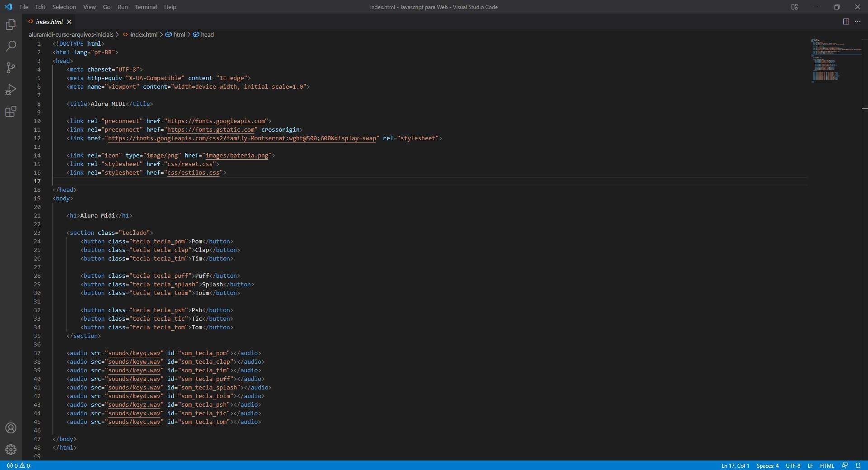This screenshot has height=470, width=868.
Task: Click the feedback icon in status bar
Action: click(x=844, y=465)
